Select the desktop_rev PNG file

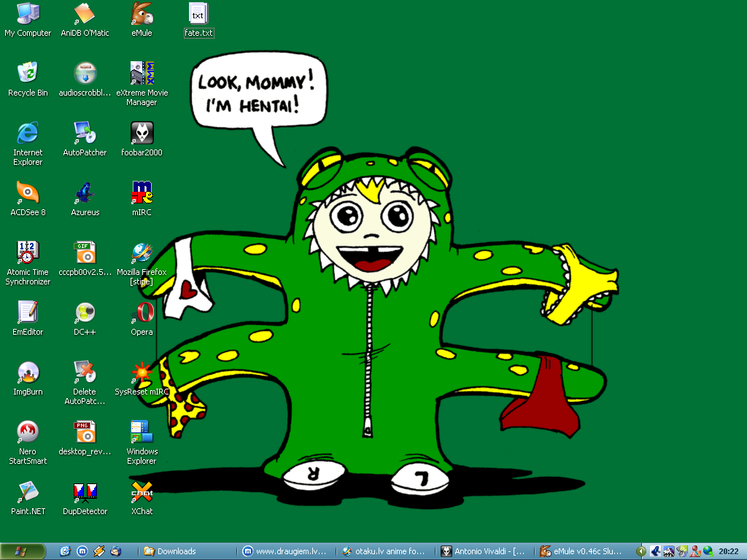[x=85, y=438]
